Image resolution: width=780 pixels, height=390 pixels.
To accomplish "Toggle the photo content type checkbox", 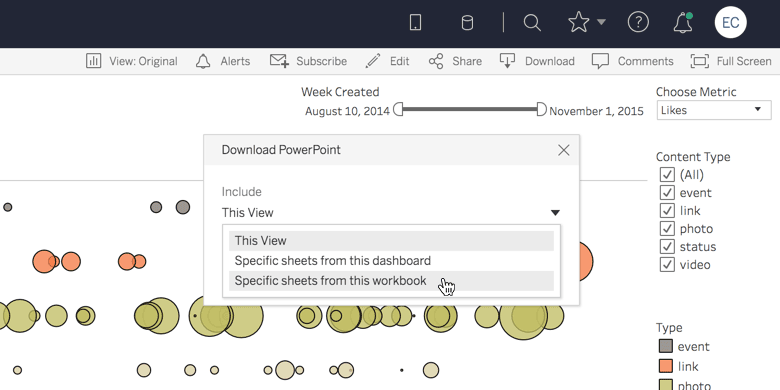I will tap(667, 229).
